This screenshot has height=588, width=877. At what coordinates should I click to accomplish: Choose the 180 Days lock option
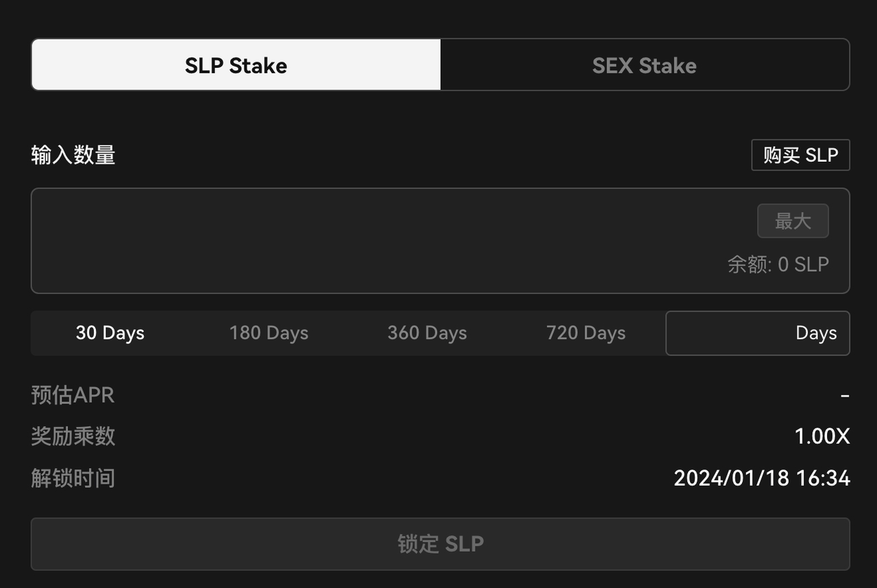click(269, 333)
